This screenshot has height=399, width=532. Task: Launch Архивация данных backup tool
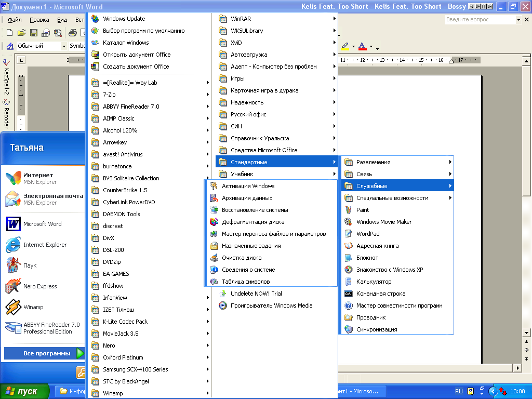pyautogui.click(x=272, y=198)
